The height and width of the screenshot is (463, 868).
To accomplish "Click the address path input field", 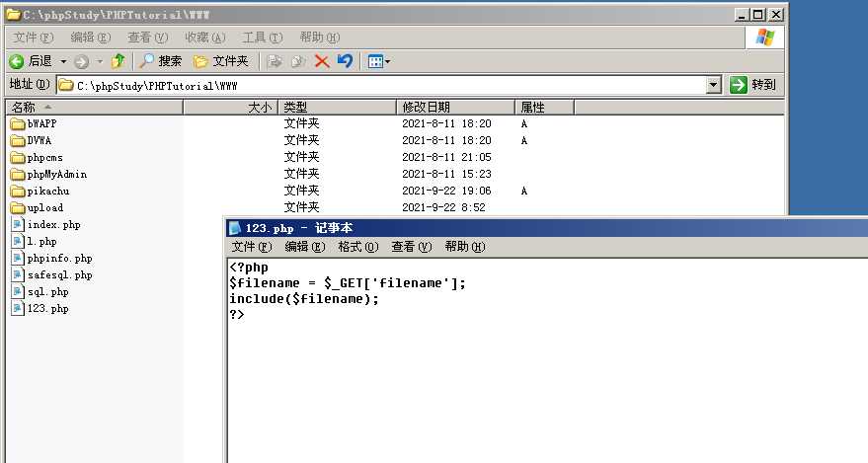I will 385,85.
